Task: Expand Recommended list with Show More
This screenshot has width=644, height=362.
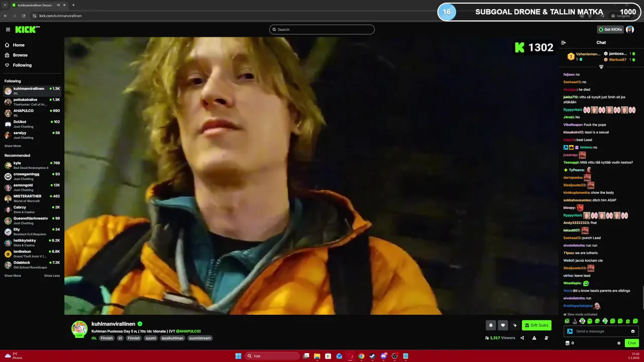Action: point(13,276)
